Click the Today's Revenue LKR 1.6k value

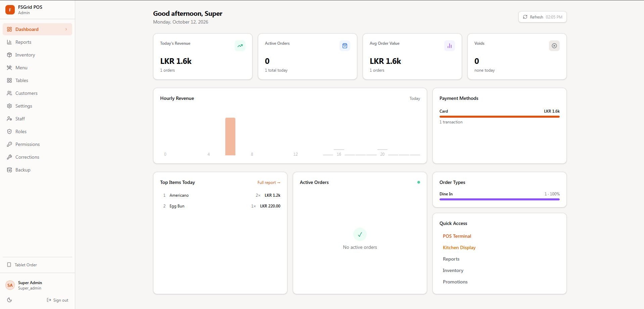[x=176, y=61]
